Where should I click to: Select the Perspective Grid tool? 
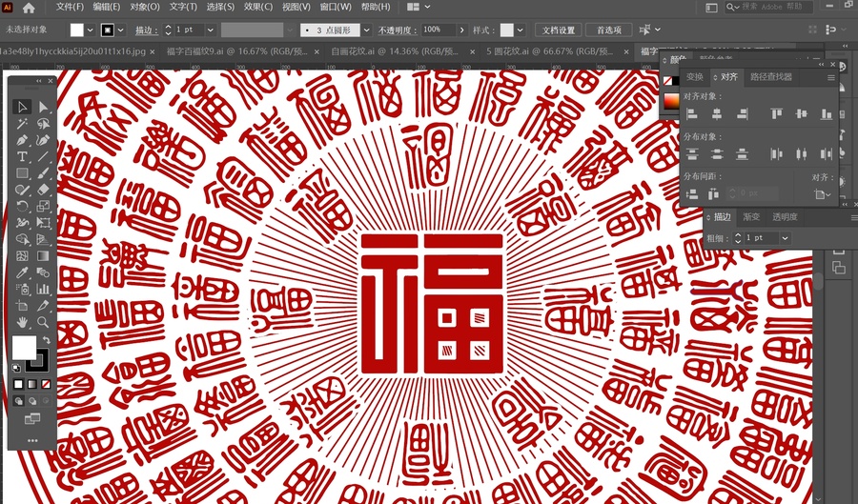(43, 239)
